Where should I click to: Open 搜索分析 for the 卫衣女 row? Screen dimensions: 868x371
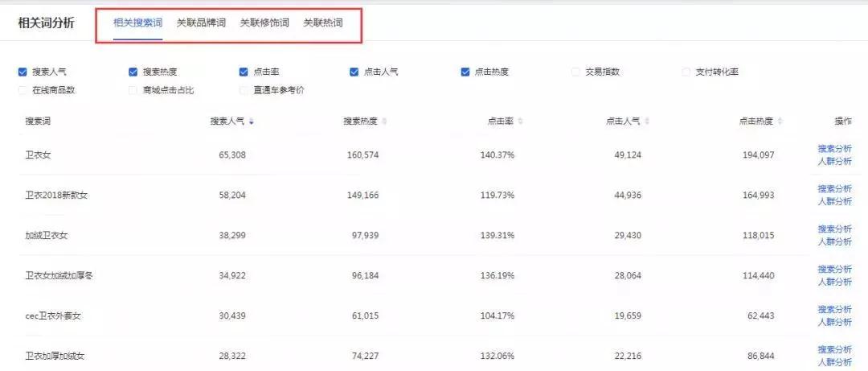pyautogui.click(x=834, y=148)
